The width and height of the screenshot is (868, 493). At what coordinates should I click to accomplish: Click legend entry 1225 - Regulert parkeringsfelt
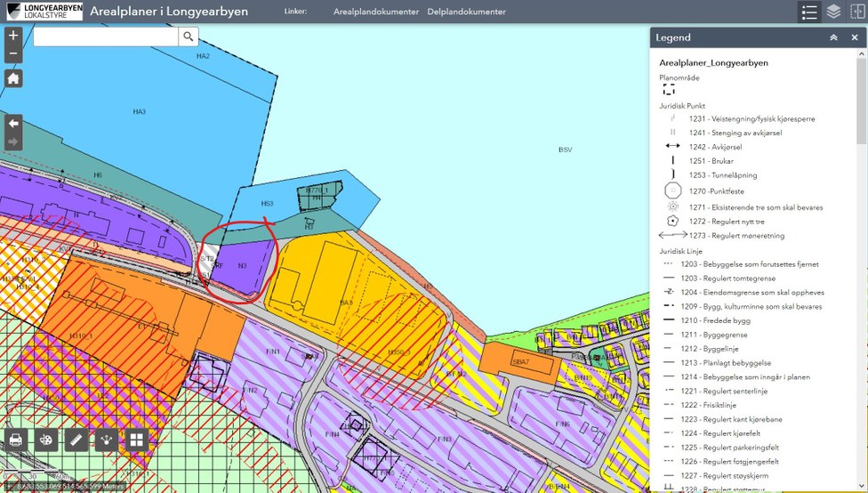point(729,448)
